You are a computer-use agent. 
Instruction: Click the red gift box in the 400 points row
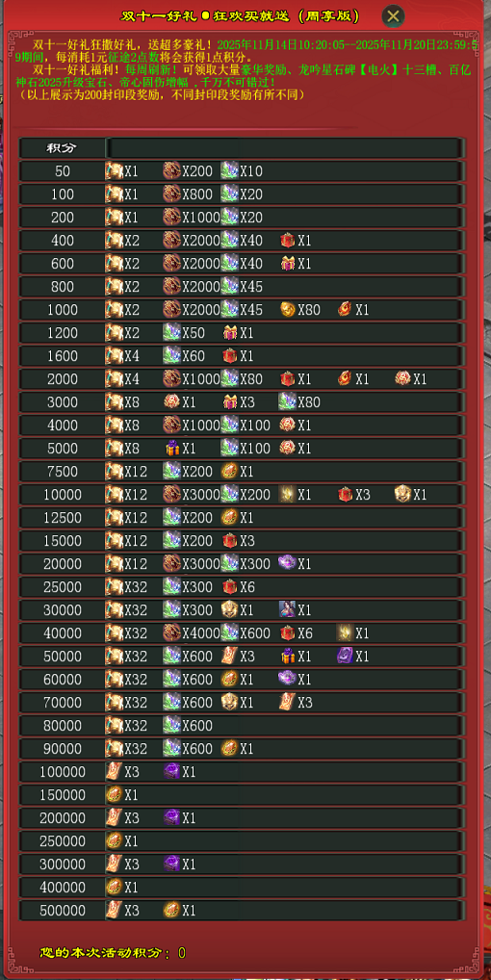(x=287, y=240)
